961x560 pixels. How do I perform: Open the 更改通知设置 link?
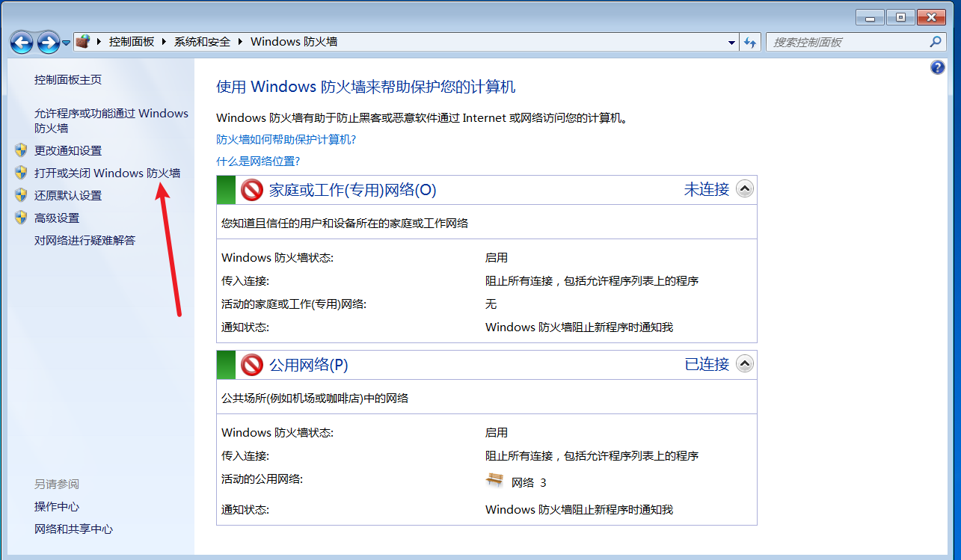point(68,150)
